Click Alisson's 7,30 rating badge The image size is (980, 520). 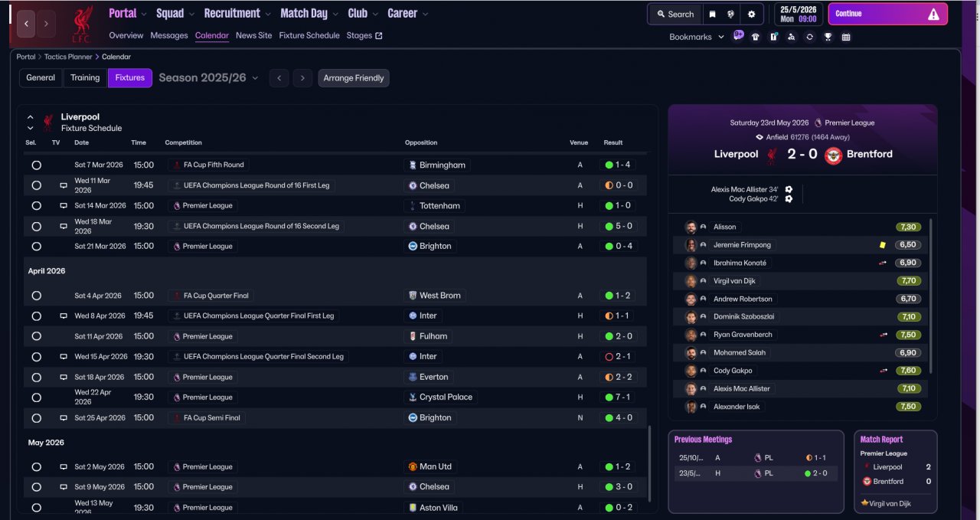click(908, 227)
